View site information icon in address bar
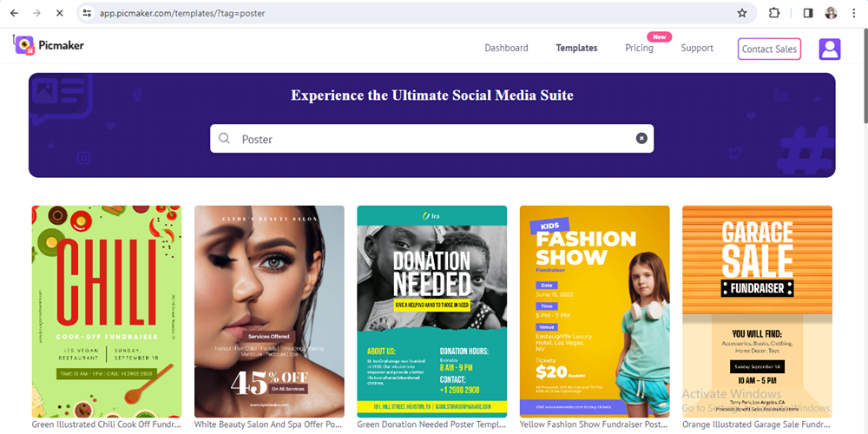The image size is (868, 434). (87, 13)
